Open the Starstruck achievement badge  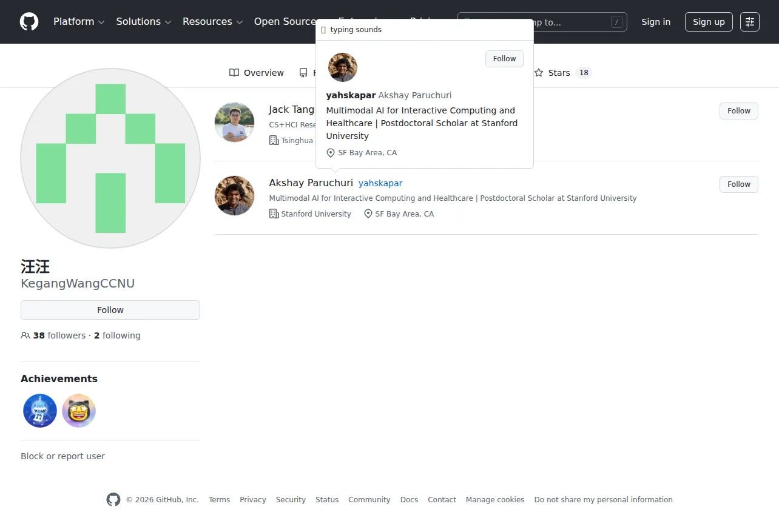tap(79, 411)
